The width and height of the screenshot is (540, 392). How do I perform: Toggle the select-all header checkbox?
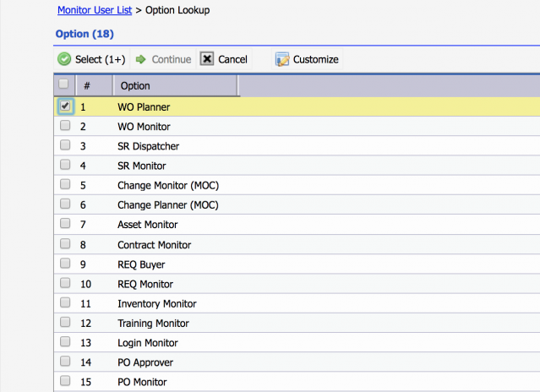pyautogui.click(x=64, y=84)
